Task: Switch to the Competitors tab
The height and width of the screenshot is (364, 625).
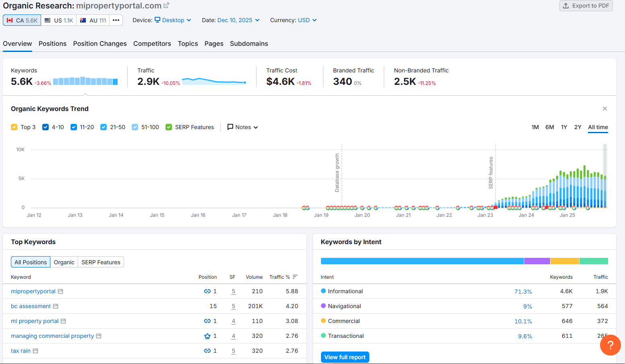Action: click(x=152, y=43)
